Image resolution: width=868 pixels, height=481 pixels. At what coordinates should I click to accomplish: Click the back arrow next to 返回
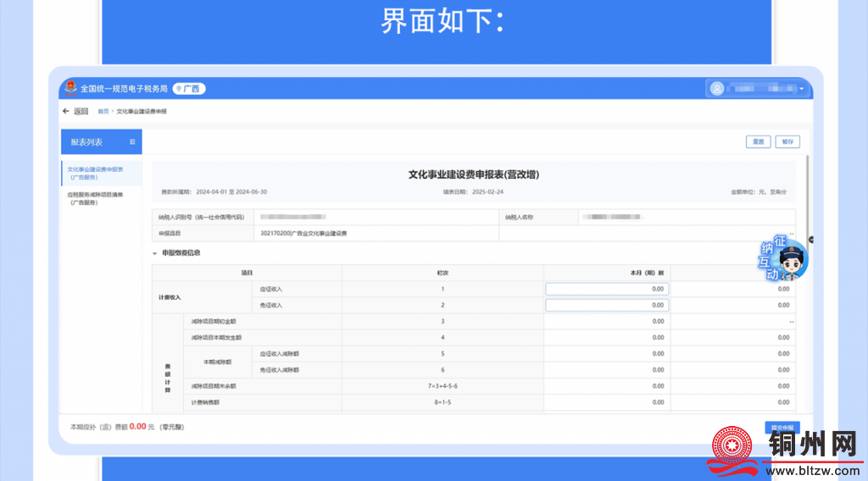click(66, 111)
